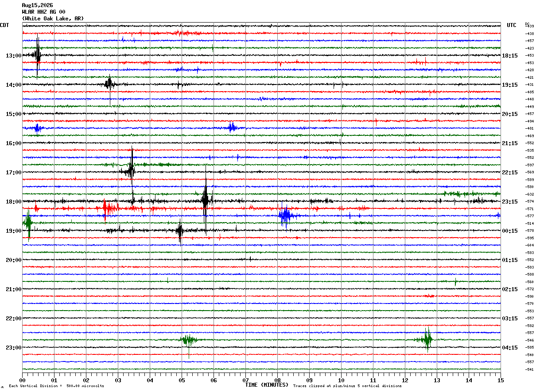Click the green burst at minute 05 near 23:00

click(189, 340)
